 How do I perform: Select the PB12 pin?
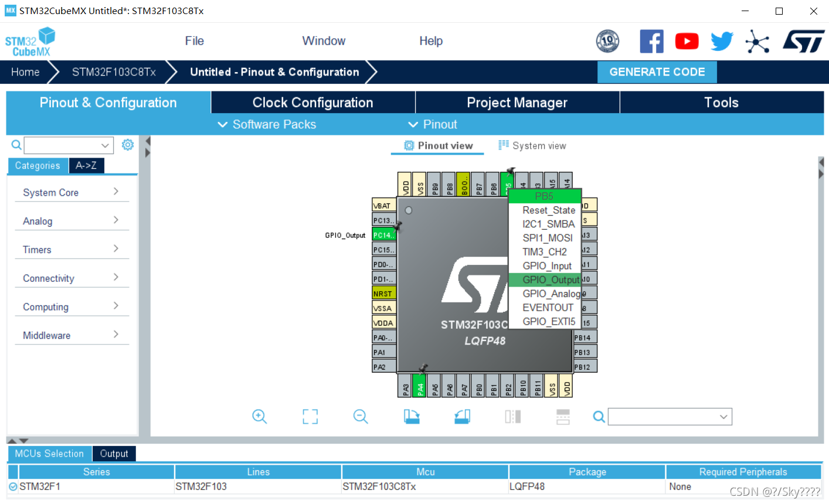point(585,367)
